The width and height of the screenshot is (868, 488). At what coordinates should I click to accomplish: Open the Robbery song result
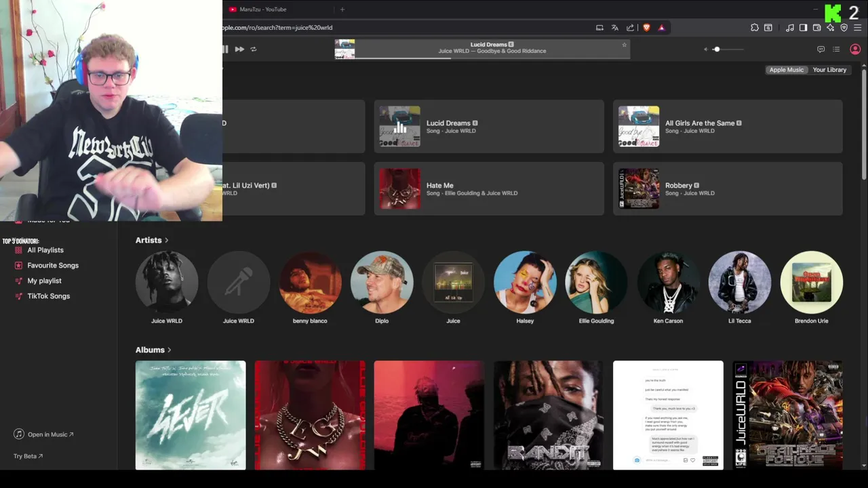pyautogui.click(x=728, y=189)
